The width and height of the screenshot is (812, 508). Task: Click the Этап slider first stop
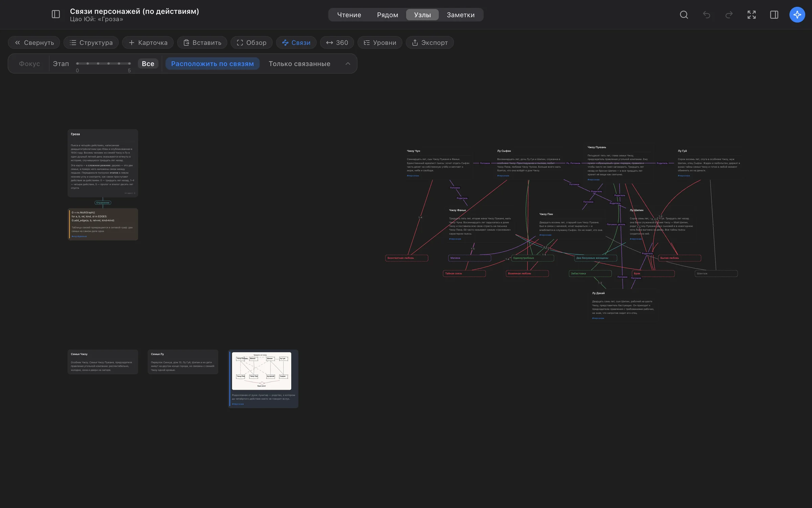tap(77, 63)
